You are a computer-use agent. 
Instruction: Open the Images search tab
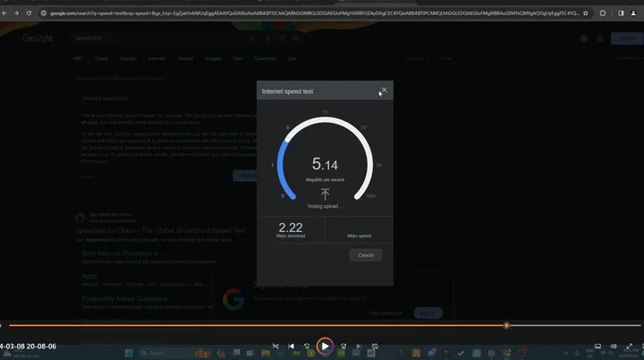click(212, 58)
